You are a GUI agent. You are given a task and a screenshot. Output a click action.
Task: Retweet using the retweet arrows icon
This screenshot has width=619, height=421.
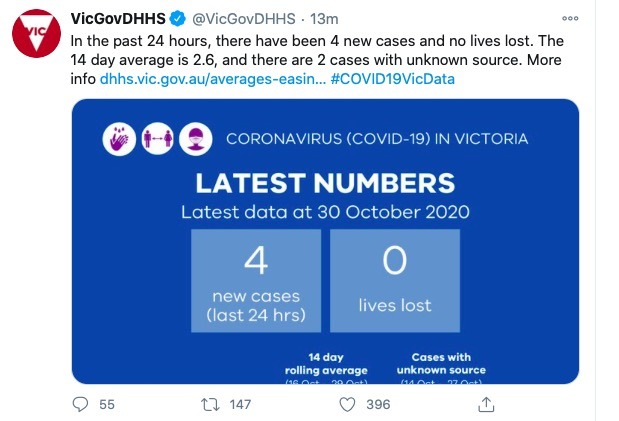point(210,404)
